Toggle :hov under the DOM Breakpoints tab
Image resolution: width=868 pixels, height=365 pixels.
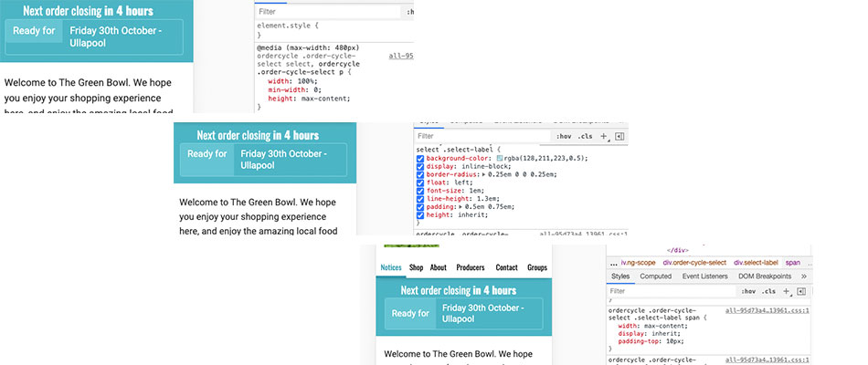[x=748, y=291]
